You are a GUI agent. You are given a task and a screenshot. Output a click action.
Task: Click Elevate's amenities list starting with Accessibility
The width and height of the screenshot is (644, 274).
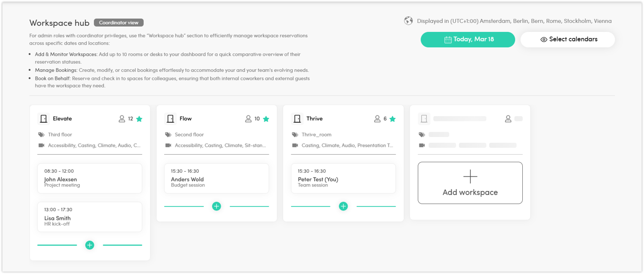coord(94,146)
